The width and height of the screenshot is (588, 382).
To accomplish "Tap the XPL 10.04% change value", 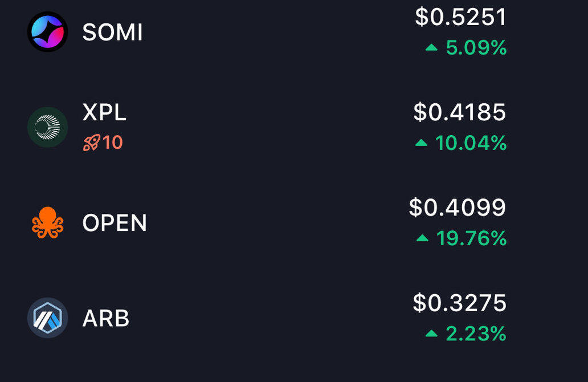I will click(471, 144).
